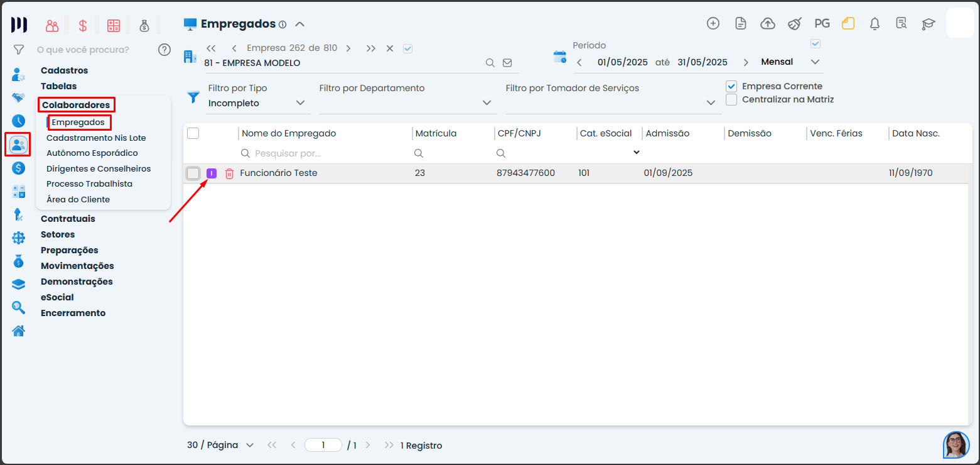Click the home icon in the sidebar
The image size is (980, 465).
(x=19, y=331)
